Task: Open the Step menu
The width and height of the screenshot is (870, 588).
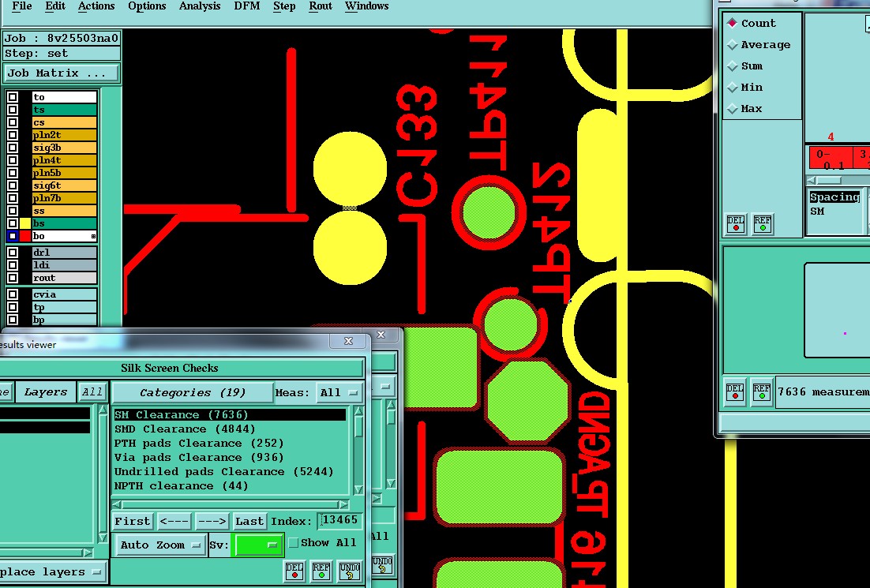Action: pyautogui.click(x=284, y=6)
